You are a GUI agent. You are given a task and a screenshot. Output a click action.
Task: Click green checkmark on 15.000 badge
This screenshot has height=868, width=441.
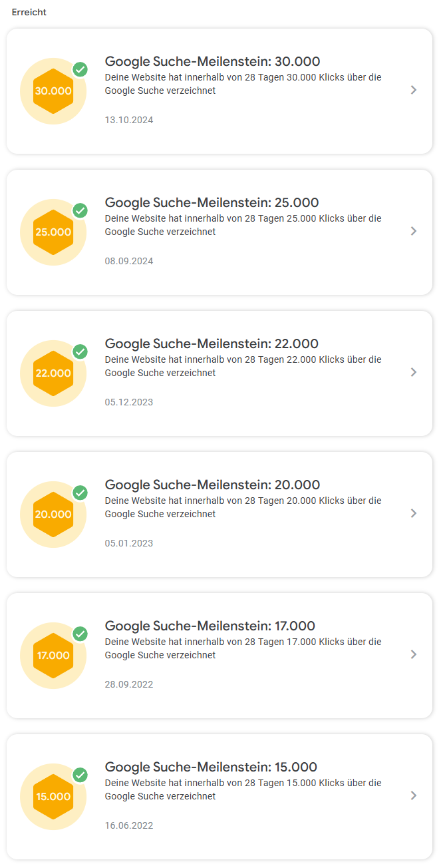pyautogui.click(x=80, y=775)
